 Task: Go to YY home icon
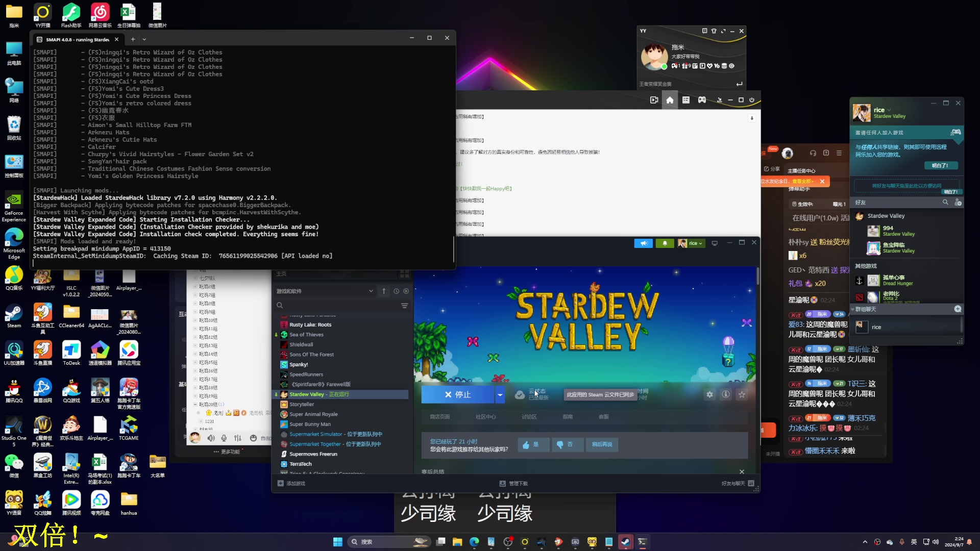point(670,100)
